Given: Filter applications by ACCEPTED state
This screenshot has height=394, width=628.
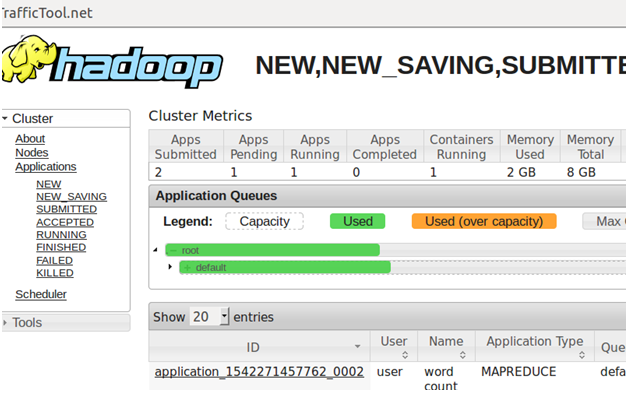Looking at the screenshot, I should click(65, 222).
